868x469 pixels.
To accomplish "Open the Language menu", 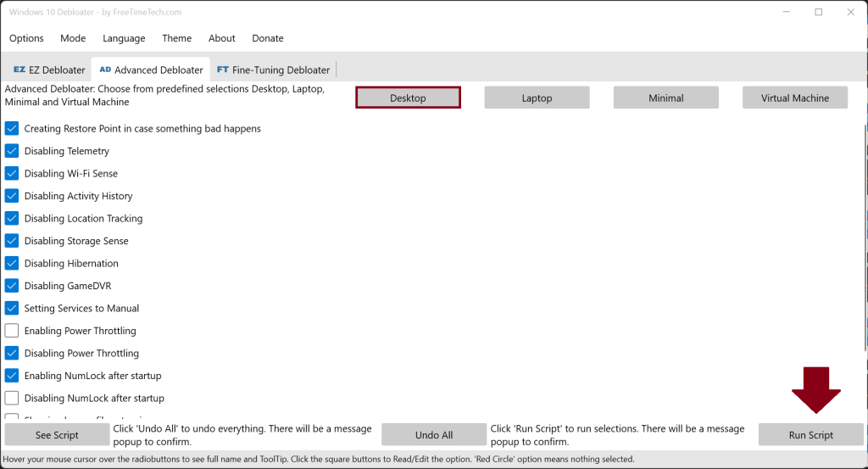I will [124, 38].
